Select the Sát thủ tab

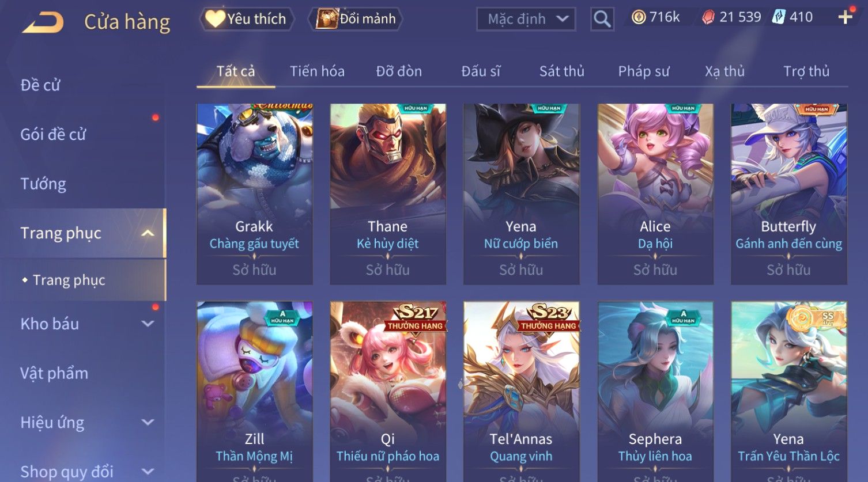tap(562, 71)
